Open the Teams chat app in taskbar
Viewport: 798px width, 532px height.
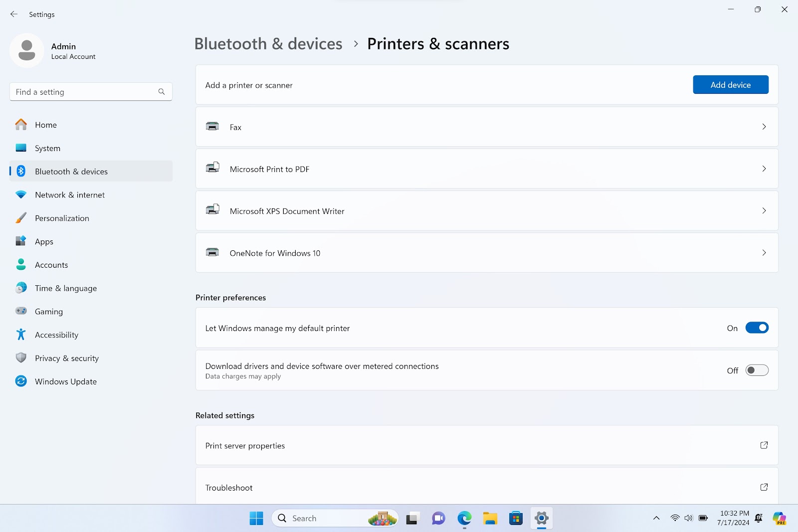(x=438, y=519)
